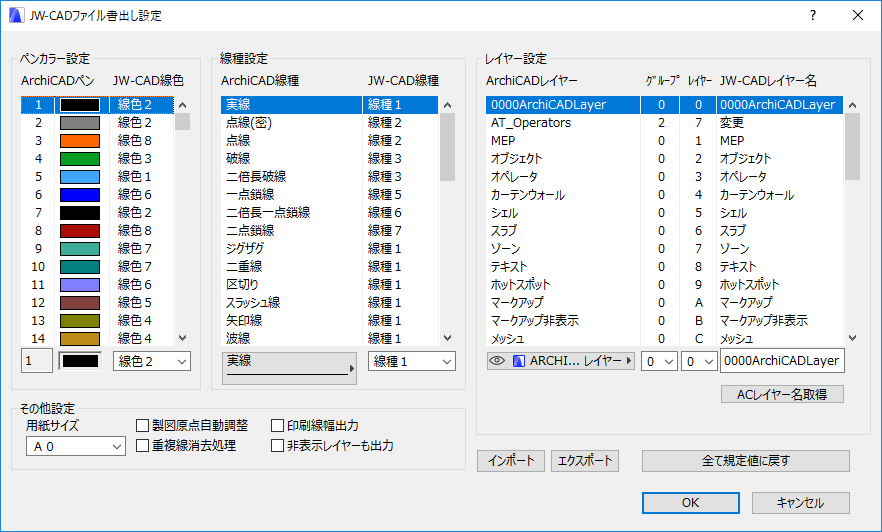The width and height of the screenshot is (882, 532).
Task: Click down arrow of pen list scrollbar
Action: [182, 338]
